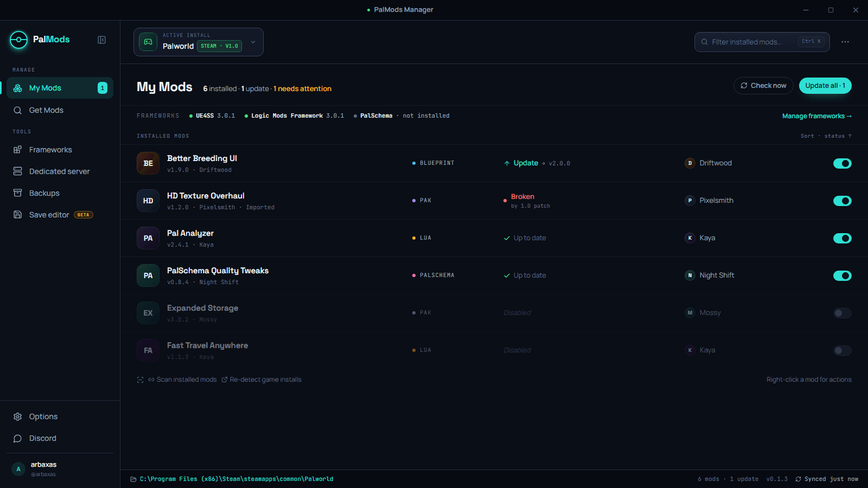The image size is (868, 488).
Task: Click the Night Shift author avatar N
Action: click(x=690, y=275)
